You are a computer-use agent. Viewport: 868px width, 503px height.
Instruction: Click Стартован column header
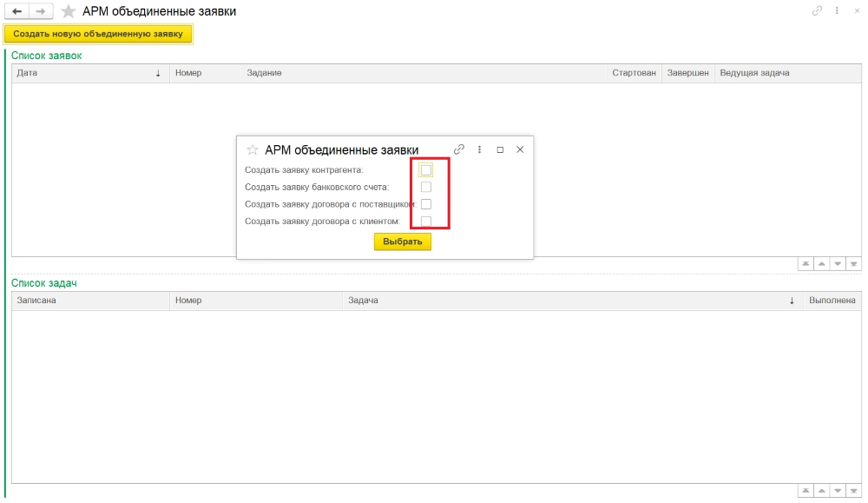[x=634, y=73]
